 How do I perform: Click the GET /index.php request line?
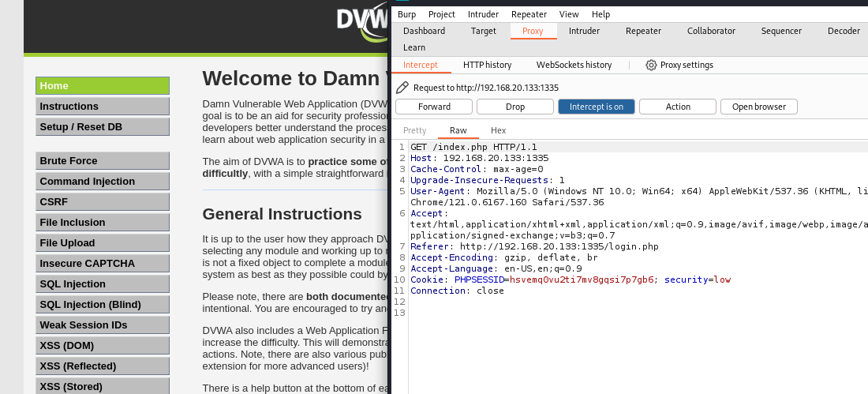click(x=473, y=147)
